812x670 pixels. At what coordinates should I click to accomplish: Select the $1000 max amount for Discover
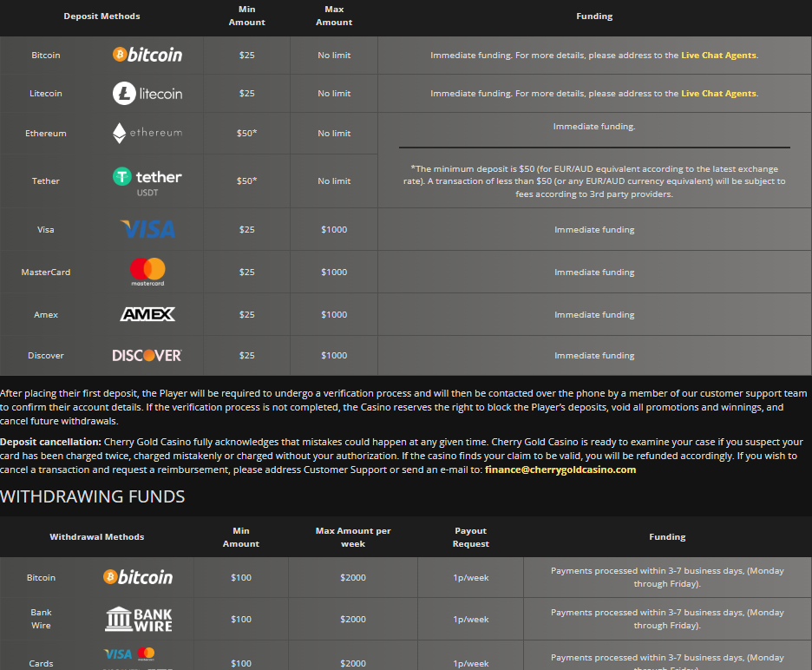click(x=334, y=356)
